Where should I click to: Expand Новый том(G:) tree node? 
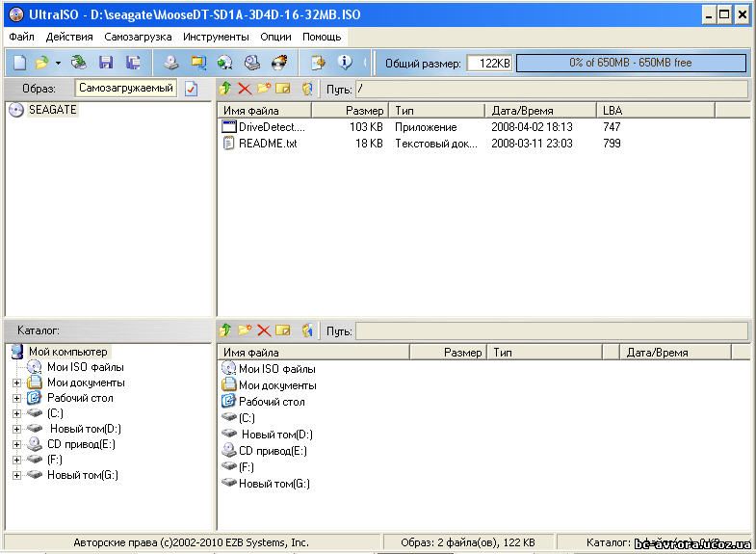(17, 475)
